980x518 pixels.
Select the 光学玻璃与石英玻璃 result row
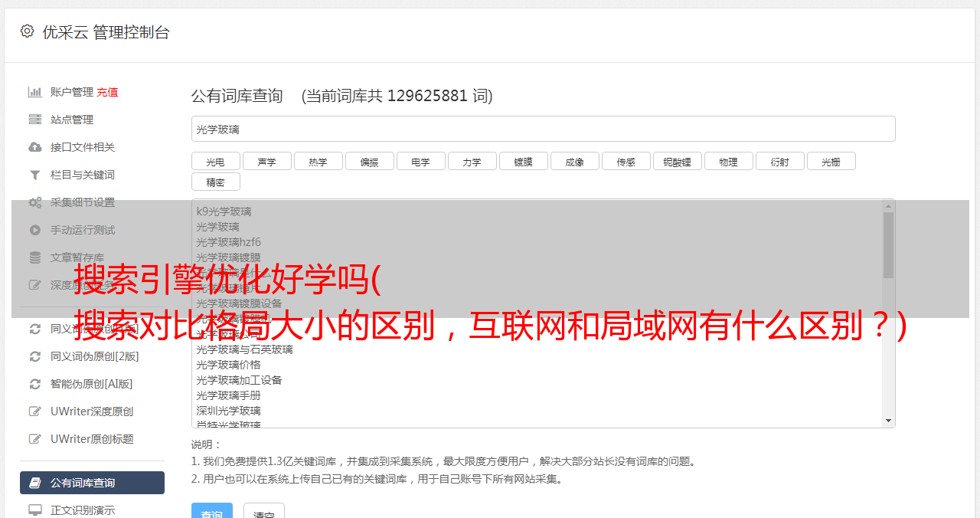point(537,349)
